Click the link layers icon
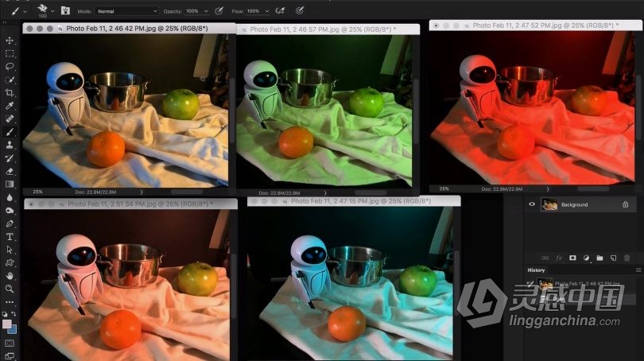This screenshot has height=361, width=644. 545,258
